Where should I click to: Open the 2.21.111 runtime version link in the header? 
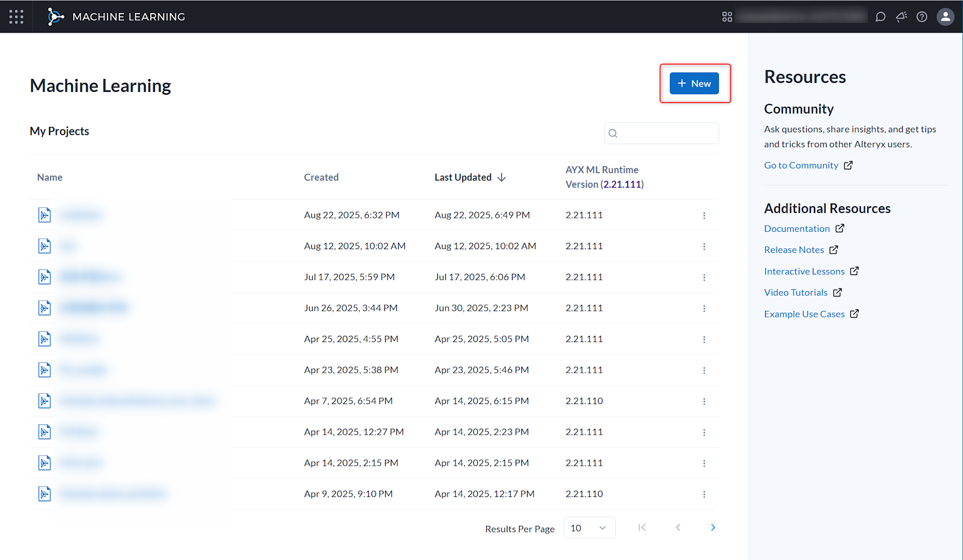point(622,184)
